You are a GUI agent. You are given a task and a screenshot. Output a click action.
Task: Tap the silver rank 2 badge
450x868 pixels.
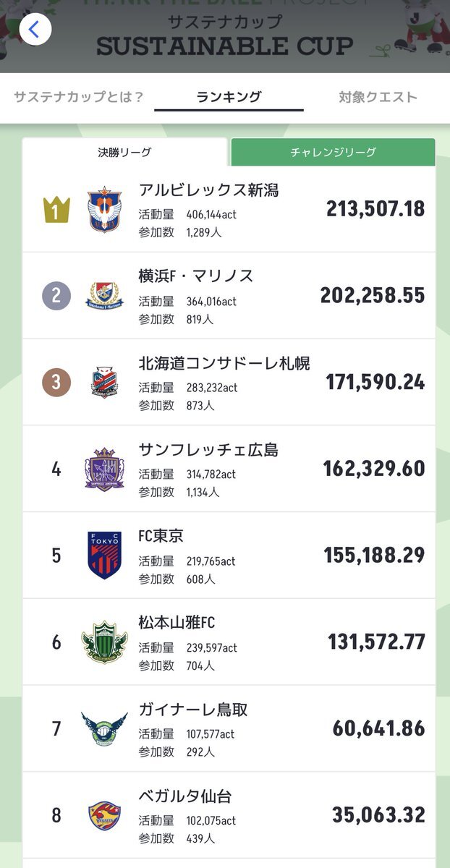coord(56,296)
